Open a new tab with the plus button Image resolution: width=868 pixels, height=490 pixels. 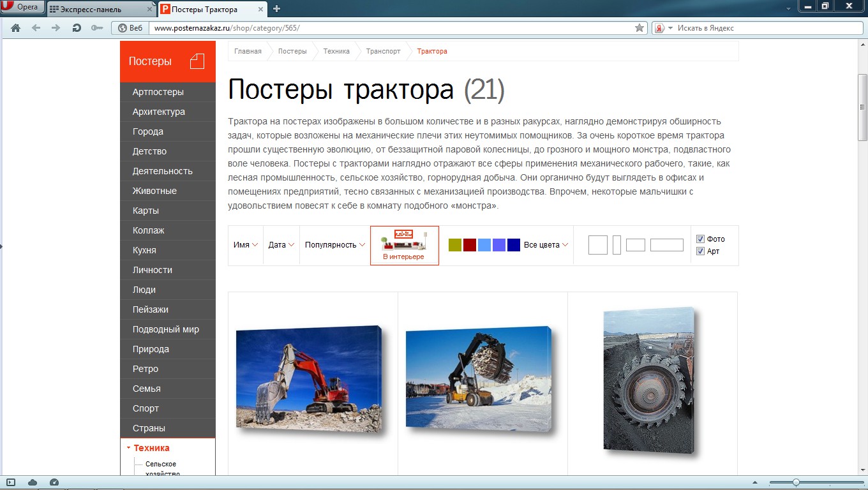[x=276, y=9]
